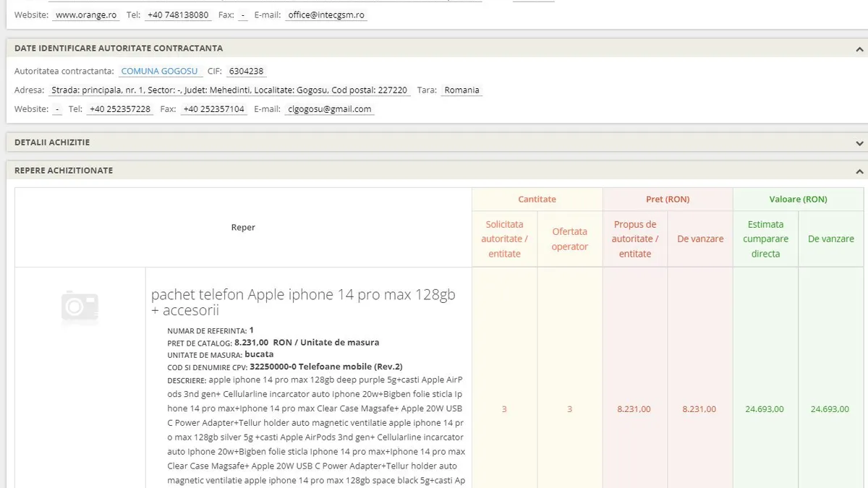Click the Repere Achizitionate header title
Image resolution: width=868 pixels, height=488 pixels.
click(x=64, y=171)
